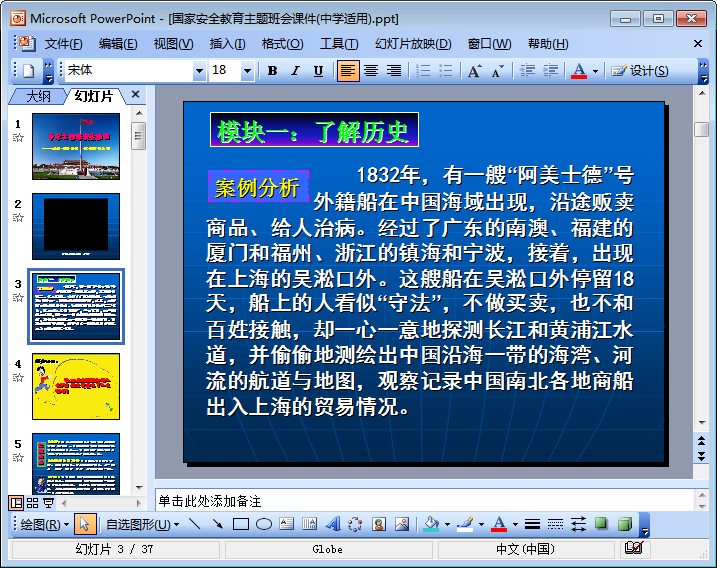
Task: Select the yellow slide 4 thumbnail
Action: [75, 386]
